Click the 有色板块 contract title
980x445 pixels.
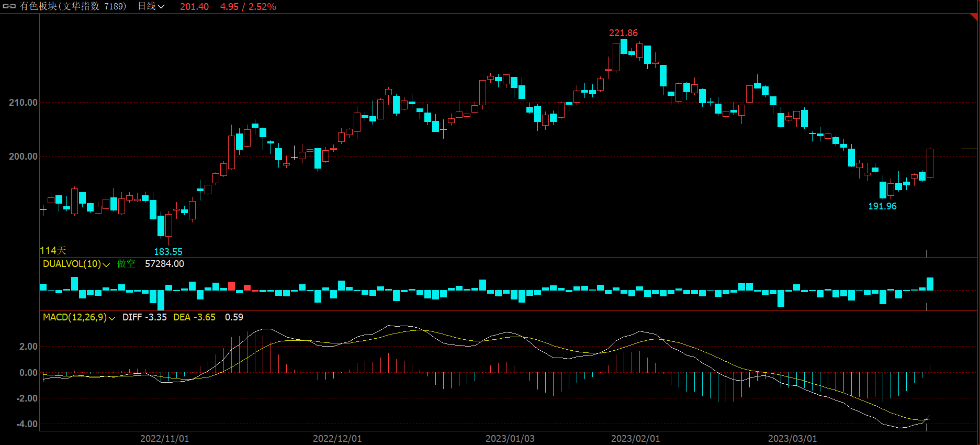pos(73,6)
